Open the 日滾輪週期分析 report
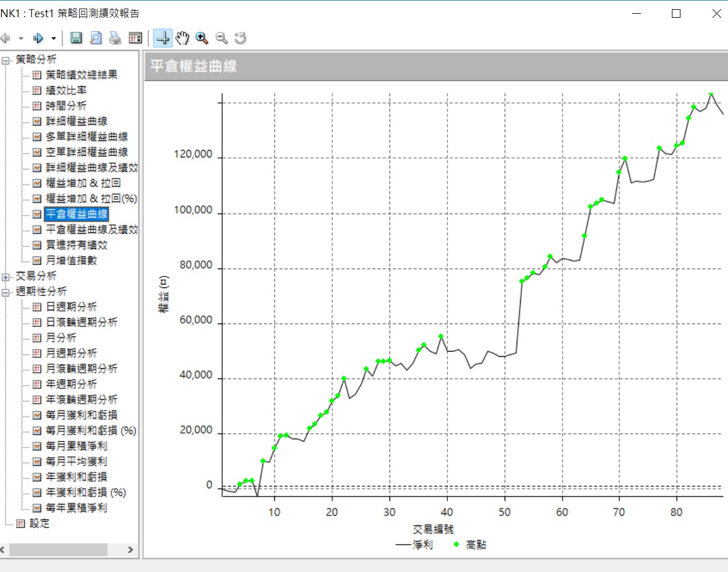This screenshot has width=728, height=572. click(x=82, y=322)
